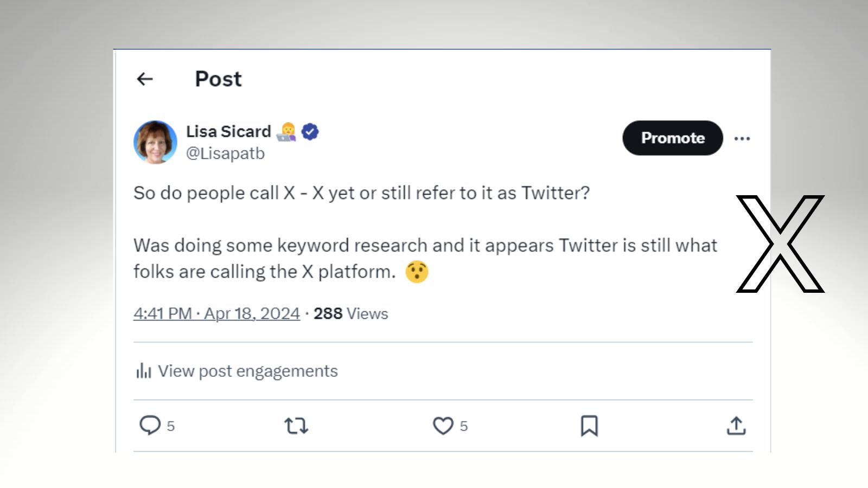Open the reply icon on the post

tap(150, 427)
